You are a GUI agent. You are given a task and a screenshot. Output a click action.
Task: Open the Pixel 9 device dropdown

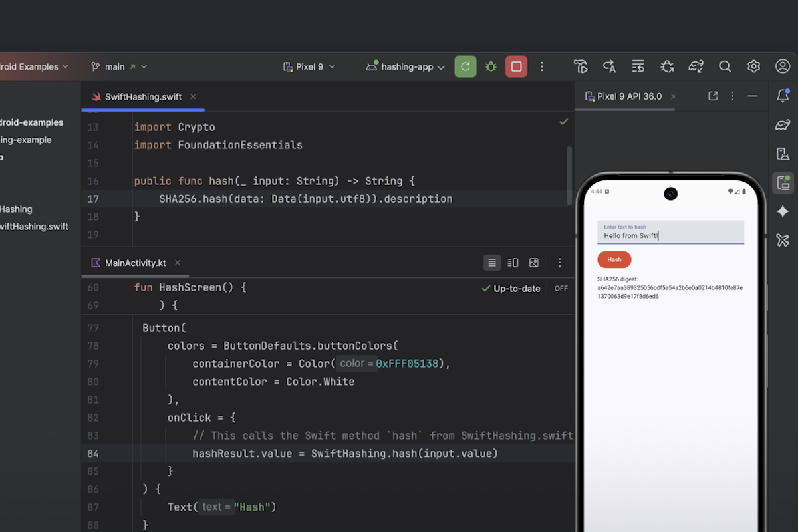[309, 66]
